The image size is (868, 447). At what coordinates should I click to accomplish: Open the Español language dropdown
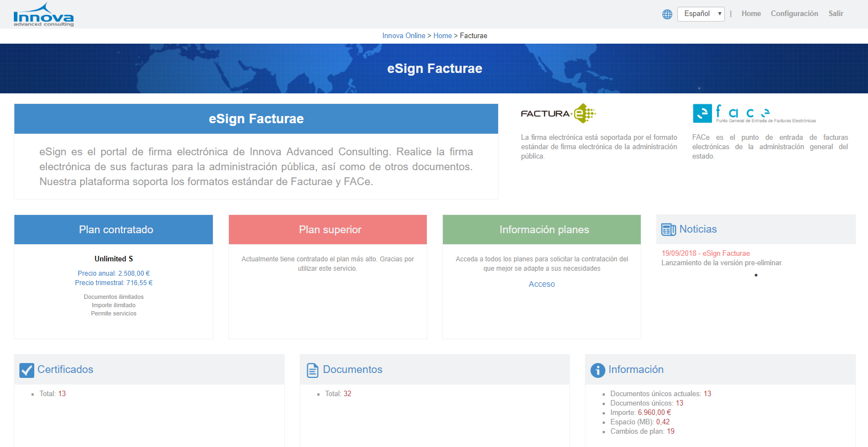[701, 14]
